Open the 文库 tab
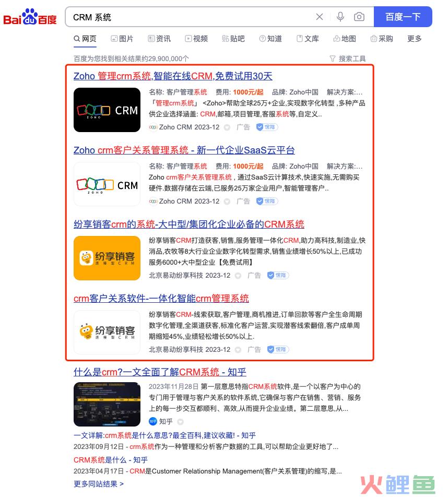The image size is (448, 497). click(308, 39)
